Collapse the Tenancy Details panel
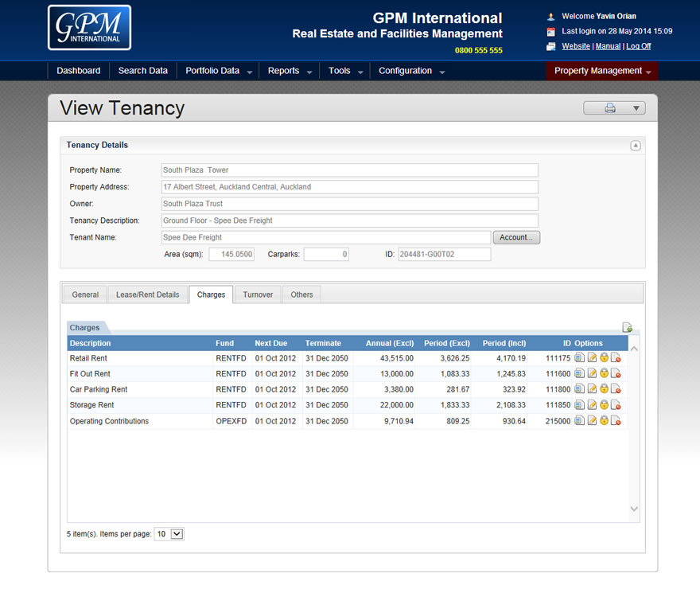The width and height of the screenshot is (700, 589). point(635,146)
